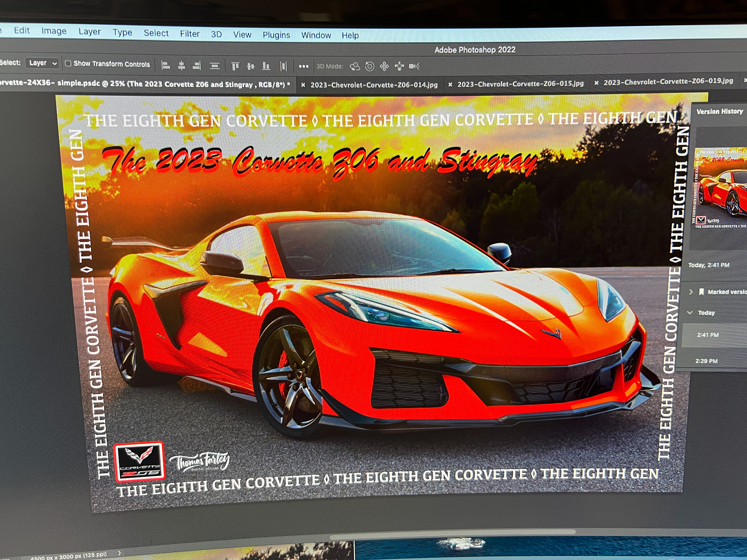Select the 3D Slide camera mode icon
This screenshot has width=747, height=560.
point(399,66)
